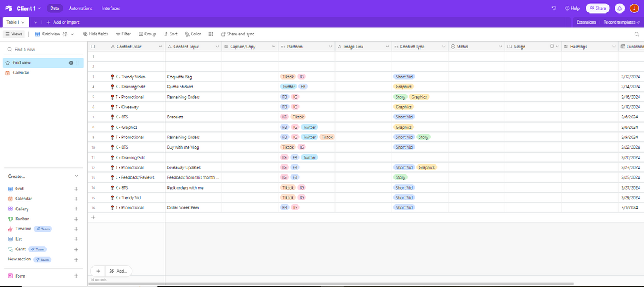Toggle the Views sidebar

(x=14, y=34)
